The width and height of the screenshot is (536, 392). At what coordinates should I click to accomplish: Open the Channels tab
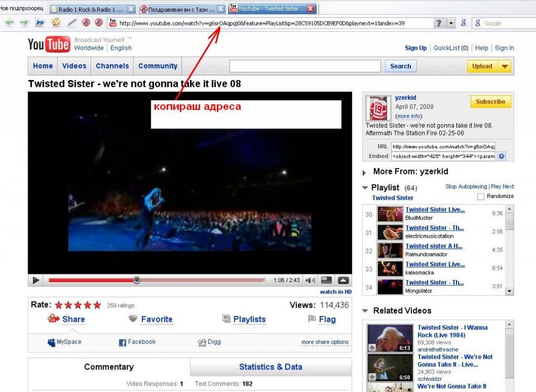pyautogui.click(x=112, y=66)
